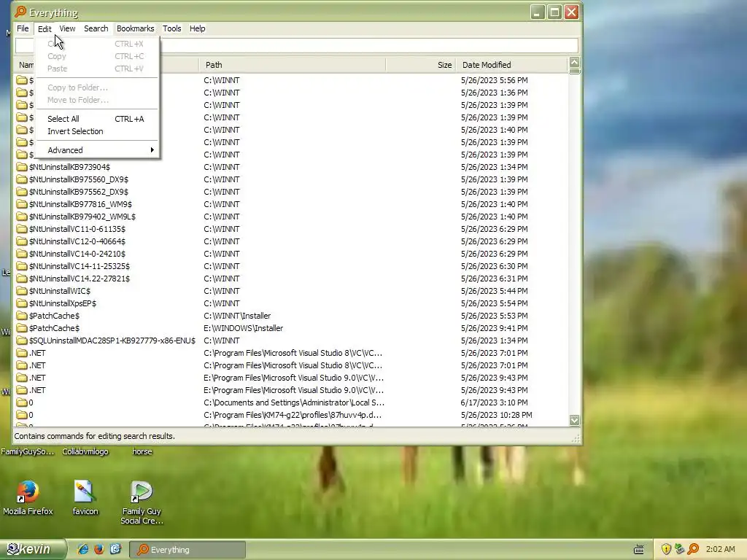747x560 pixels.
Task: Sort results by Size column
Action: 421,65
